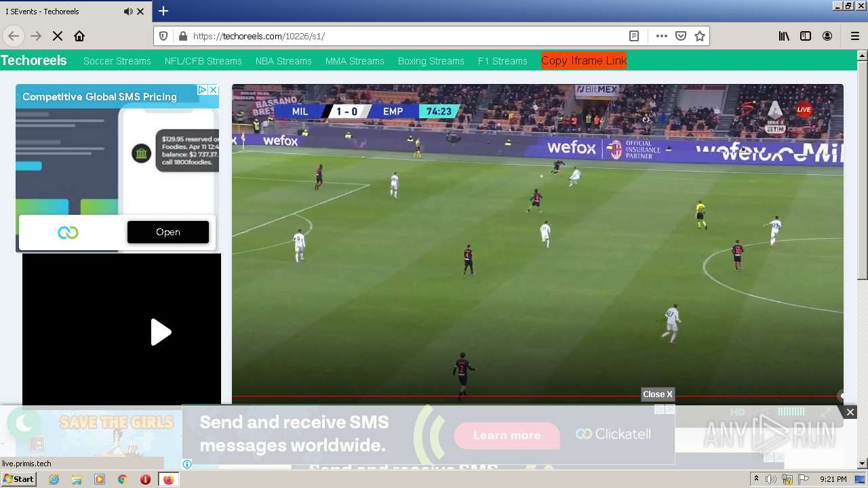Image resolution: width=868 pixels, height=488 pixels.
Task: Go to NBA Streams
Action: (283, 61)
